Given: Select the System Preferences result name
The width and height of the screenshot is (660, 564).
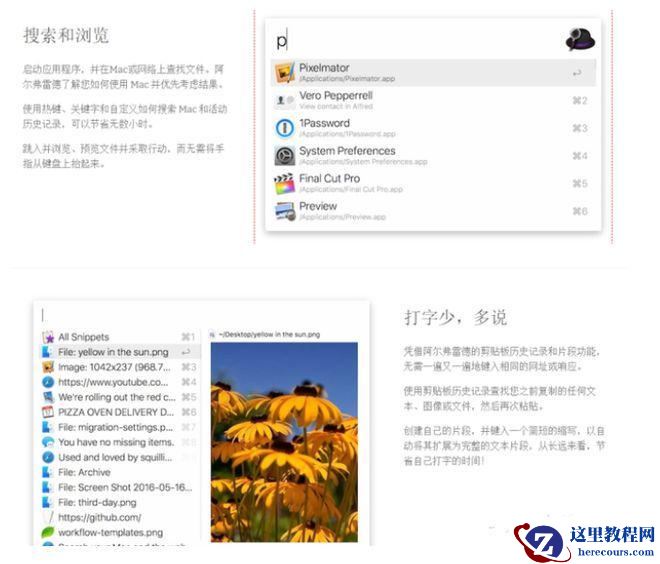Looking at the screenshot, I should (x=347, y=151).
